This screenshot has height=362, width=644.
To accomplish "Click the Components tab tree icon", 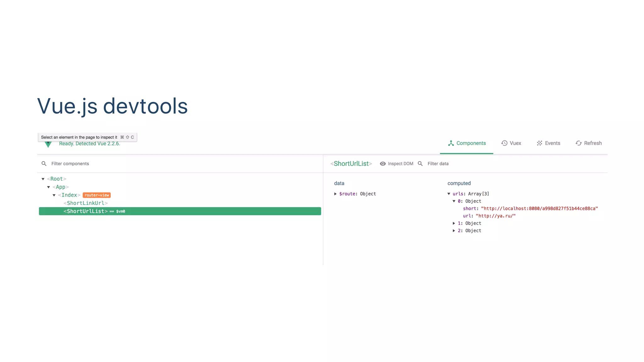I will [x=451, y=143].
